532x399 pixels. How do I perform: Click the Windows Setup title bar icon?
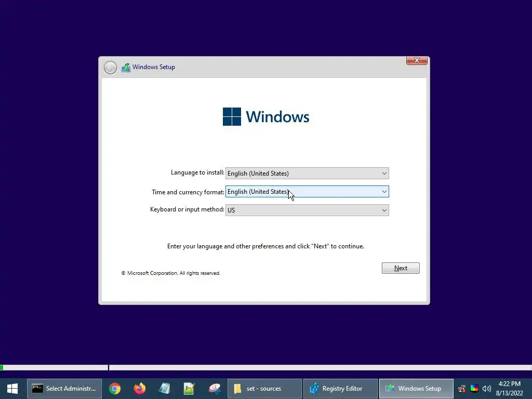coord(126,67)
